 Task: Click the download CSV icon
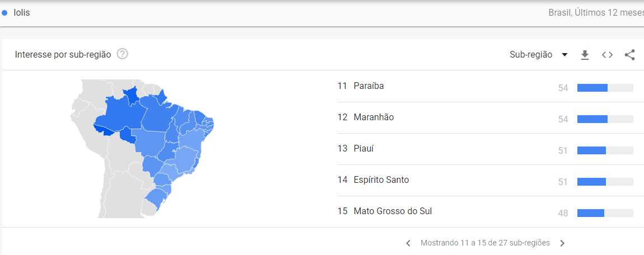click(x=585, y=55)
